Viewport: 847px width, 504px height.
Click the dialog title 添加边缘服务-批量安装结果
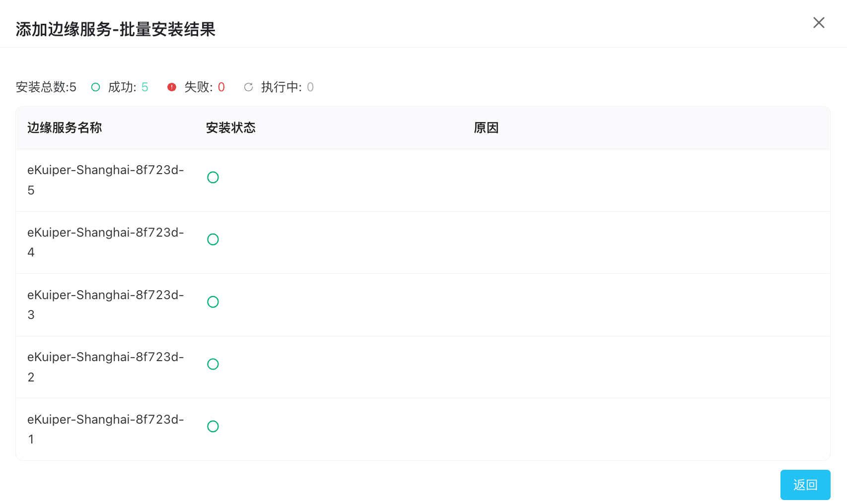[x=116, y=29]
